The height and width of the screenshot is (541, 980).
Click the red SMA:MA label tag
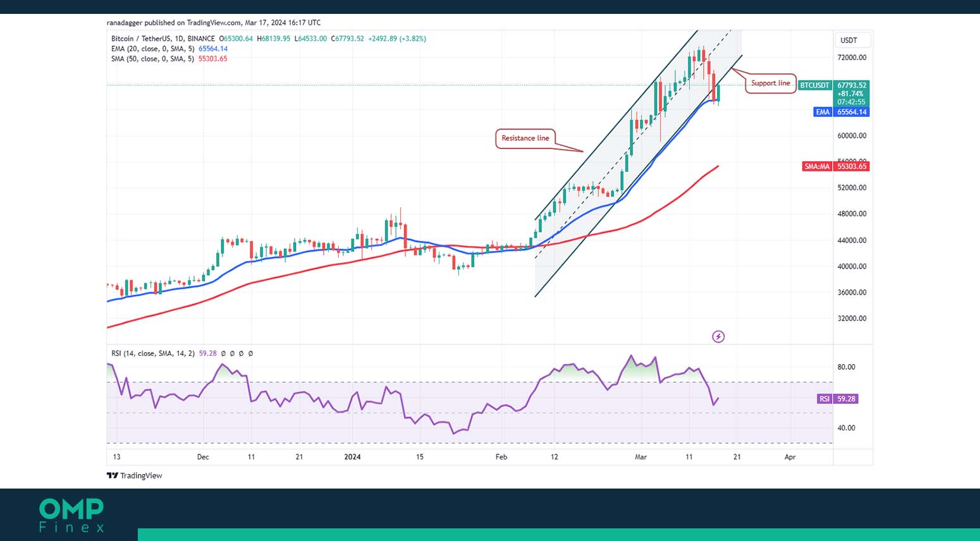pyautogui.click(x=817, y=166)
